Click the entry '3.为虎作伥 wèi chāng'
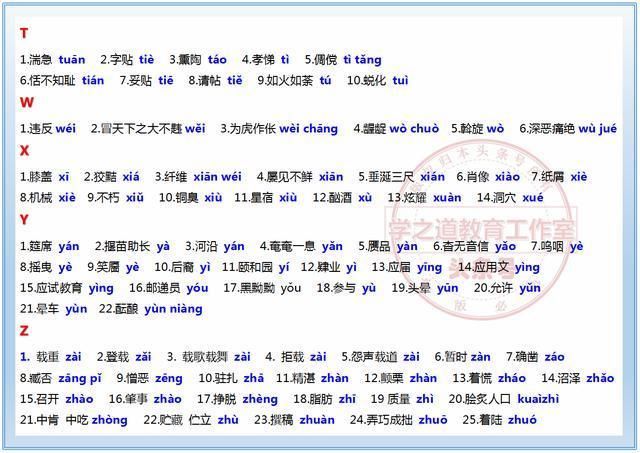Viewport: 640px width, 453px height. point(279,129)
